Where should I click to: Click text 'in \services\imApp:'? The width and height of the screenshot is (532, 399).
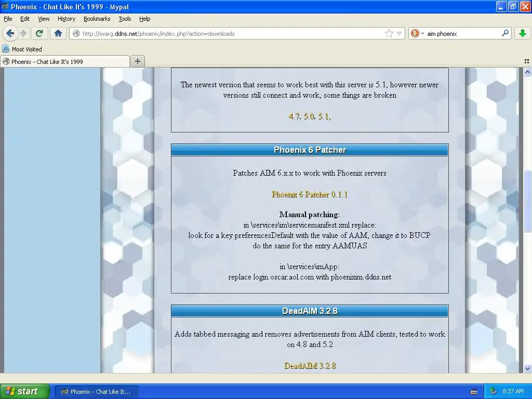[310, 267]
